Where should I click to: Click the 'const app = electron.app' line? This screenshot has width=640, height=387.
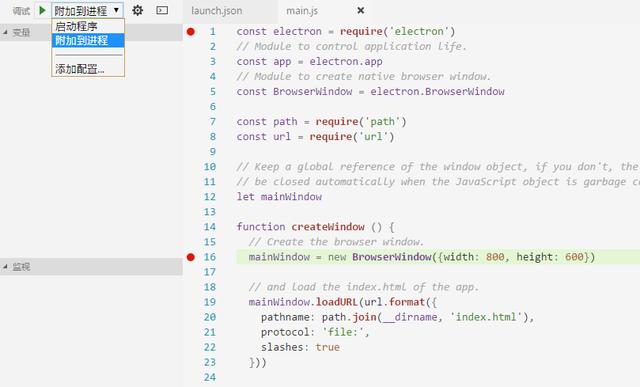pos(309,62)
